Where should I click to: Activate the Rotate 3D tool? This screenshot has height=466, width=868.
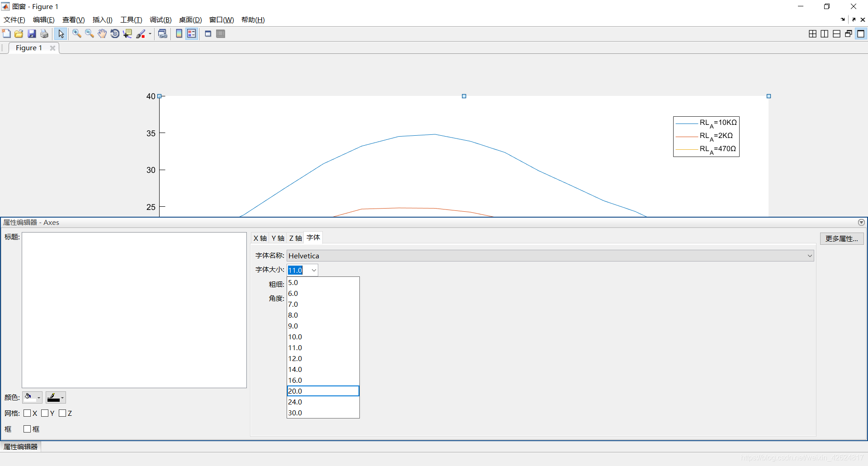click(x=115, y=33)
